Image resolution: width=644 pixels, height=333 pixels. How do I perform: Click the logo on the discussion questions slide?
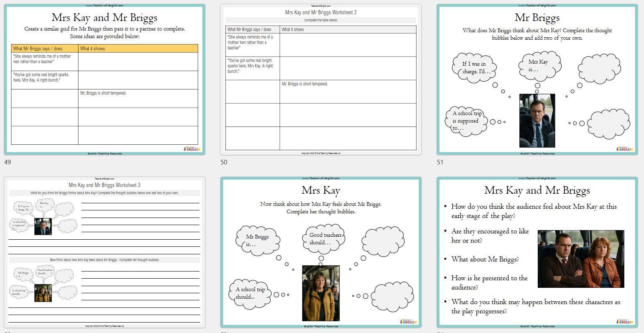click(625, 321)
